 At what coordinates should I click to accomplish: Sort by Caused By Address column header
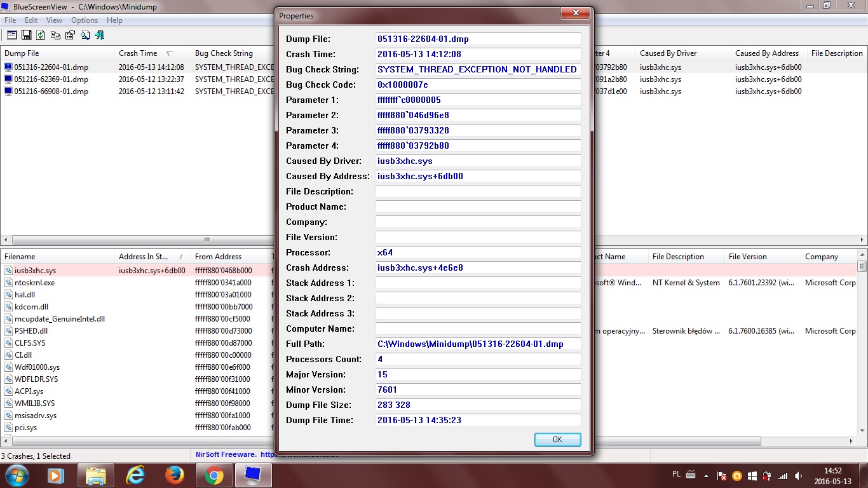click(769, 53)
